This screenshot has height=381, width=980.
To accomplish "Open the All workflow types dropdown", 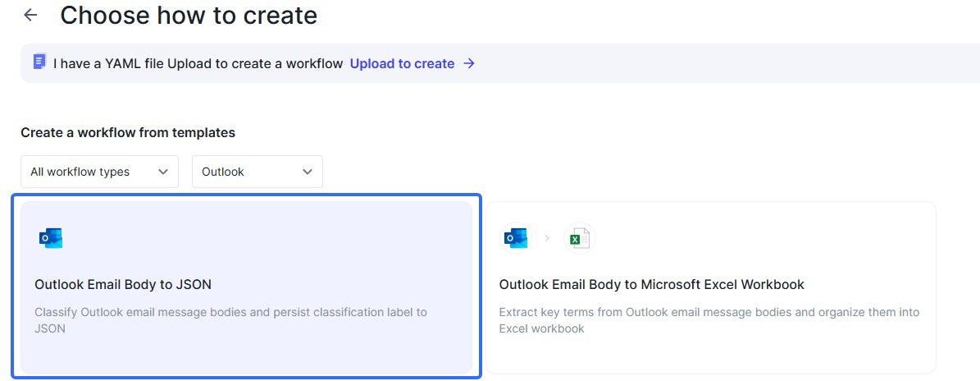I will (x=99, y=172).
